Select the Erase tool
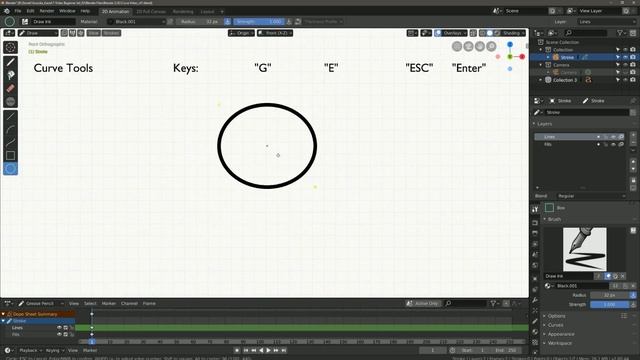640x360 pixels. (11, 88)
